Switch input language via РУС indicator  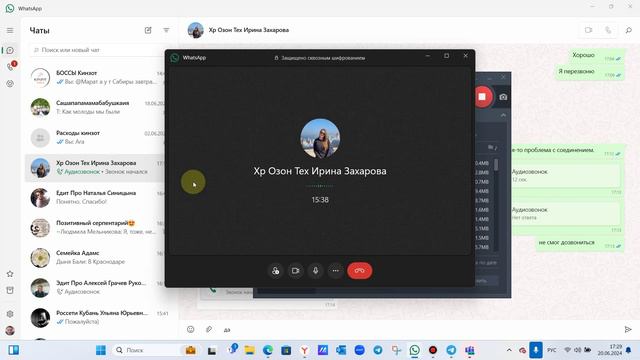(x=551, y=350)
